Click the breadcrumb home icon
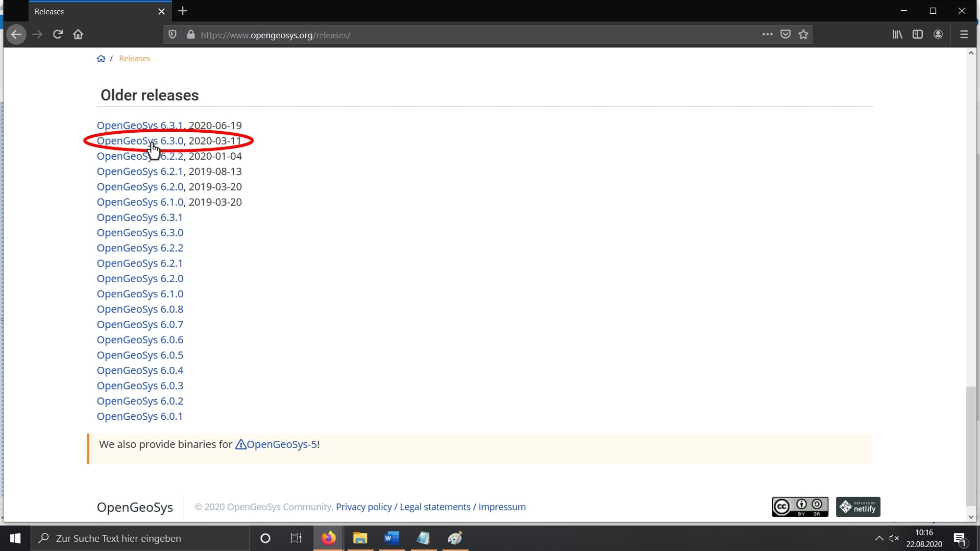The height and width of the screenshot is (551, 980). [101, 58]
